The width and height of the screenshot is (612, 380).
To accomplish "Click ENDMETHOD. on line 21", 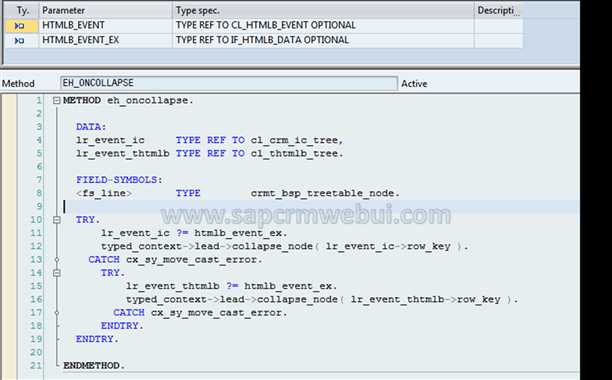I will pos(94,366).
